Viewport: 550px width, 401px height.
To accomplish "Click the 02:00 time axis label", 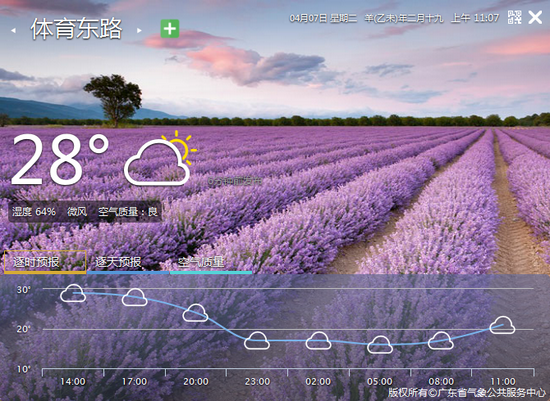I will pyautogui.click(x=318, y=381).
